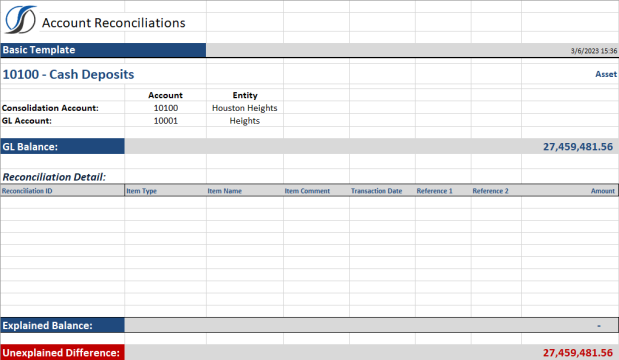
Task: Select the Houston Heights entity cell
Action: tap(245, 108)
